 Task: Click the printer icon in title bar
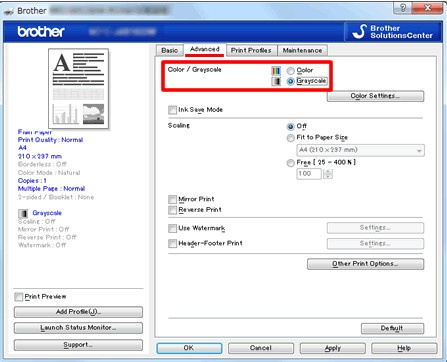point(9,11)
